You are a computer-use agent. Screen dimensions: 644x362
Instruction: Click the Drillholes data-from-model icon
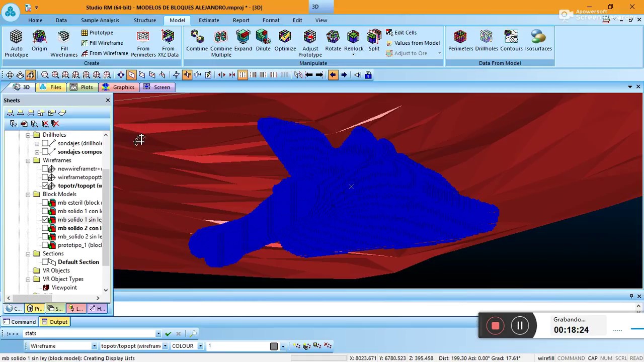point(487,40)
